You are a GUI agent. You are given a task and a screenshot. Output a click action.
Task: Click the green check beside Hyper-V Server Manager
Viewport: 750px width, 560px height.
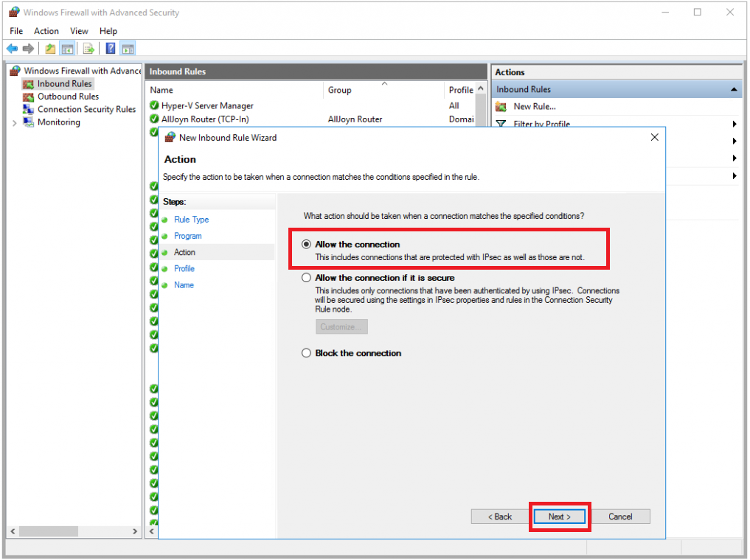(x=154, y=105)
